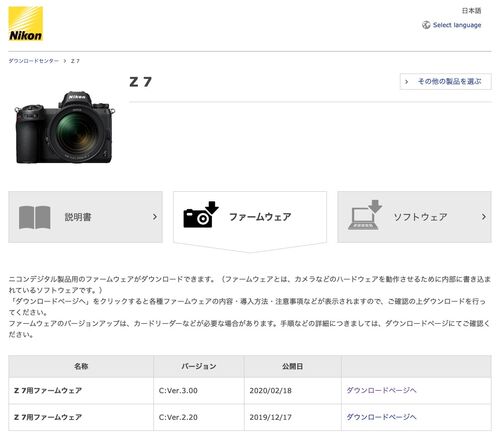This screenshot has width=500, height=442.
Task: Click the chevron on the ソフトウェア tab
Action: click(484, 217)
